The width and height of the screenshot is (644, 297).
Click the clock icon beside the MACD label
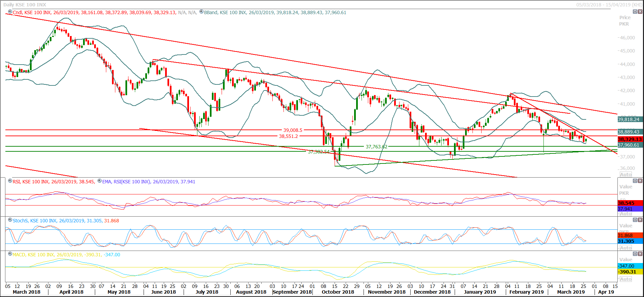pos(10,254)
